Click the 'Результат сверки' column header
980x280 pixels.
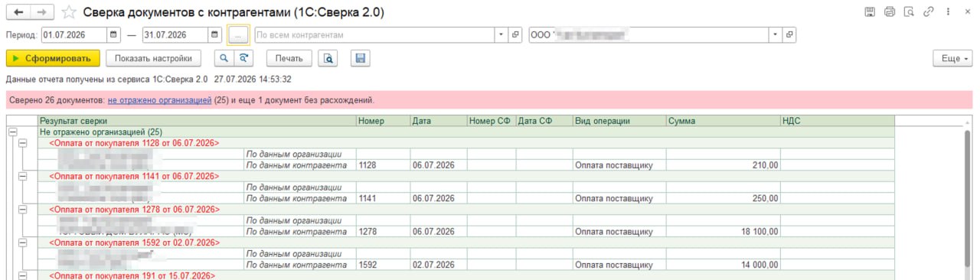pyautogui.click(x=197, y=121)
